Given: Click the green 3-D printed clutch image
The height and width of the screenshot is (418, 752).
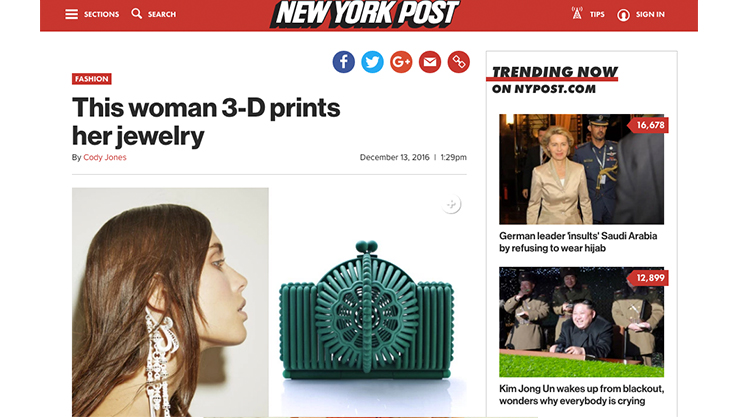Looking at the screenshot, I should [367, 309].
